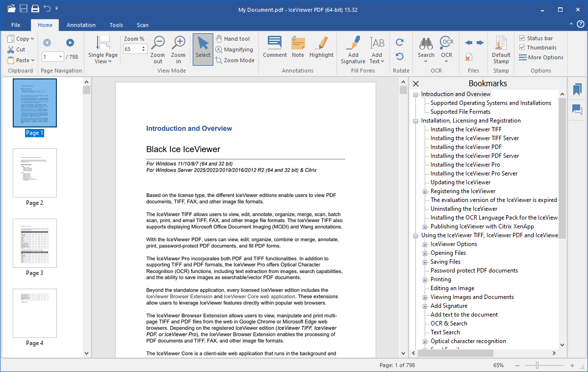
Task: Increase Zoom % with the spinner arrows
Action: tap(143, 47)
